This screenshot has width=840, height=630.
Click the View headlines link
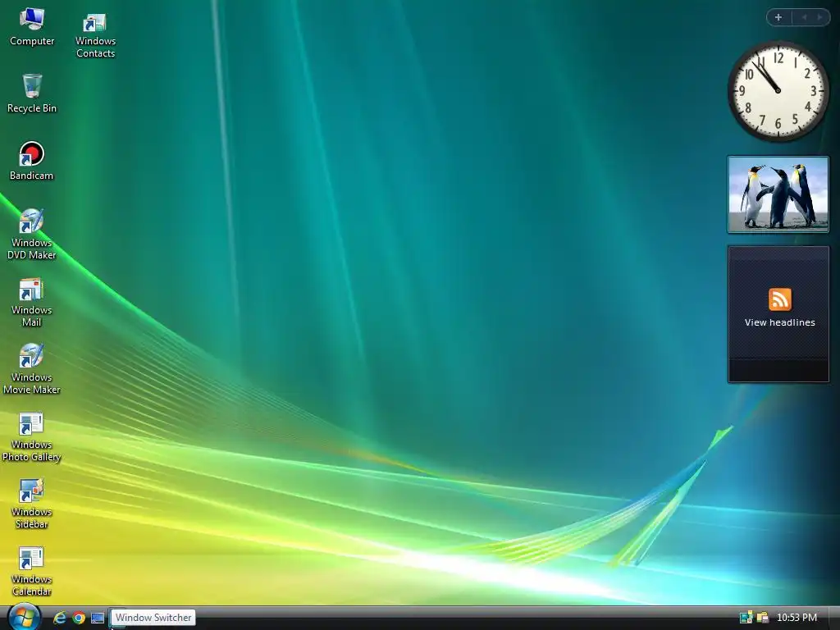(x=779, y=322)
